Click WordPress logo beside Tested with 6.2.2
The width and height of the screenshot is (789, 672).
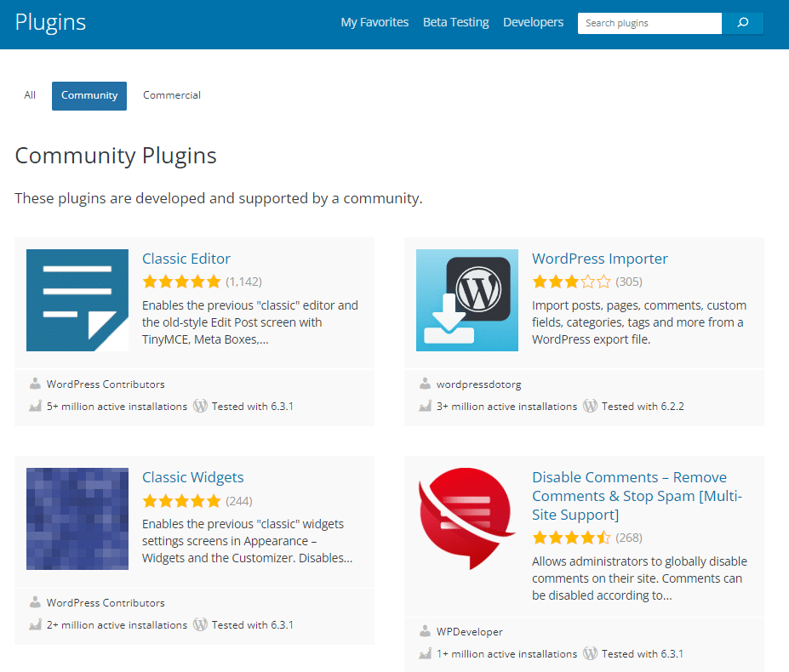tap(590, 406)
